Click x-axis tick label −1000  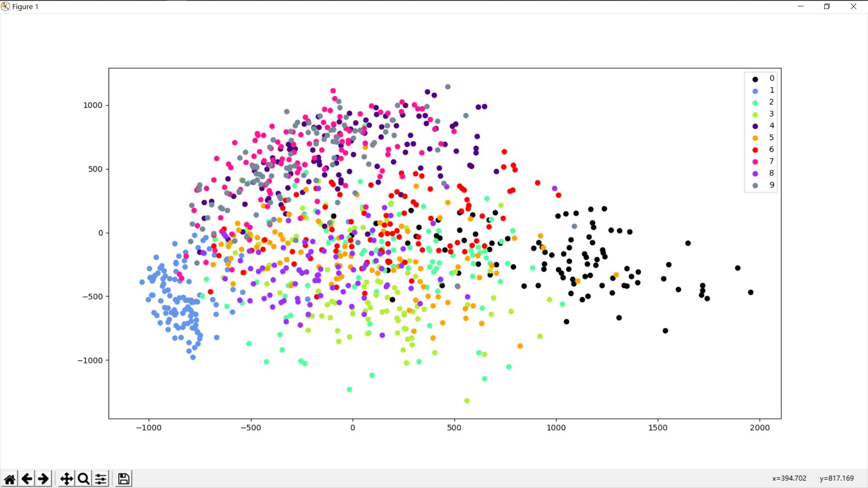(149, 427)
